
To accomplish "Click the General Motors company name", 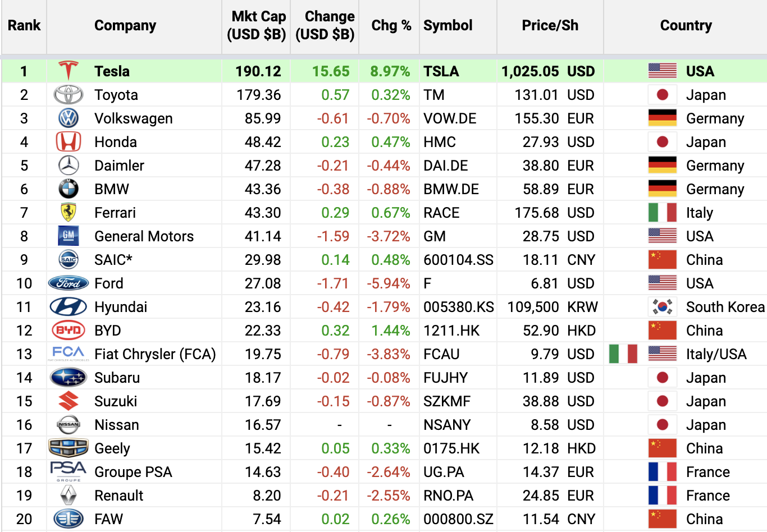I will pos(144,236).
